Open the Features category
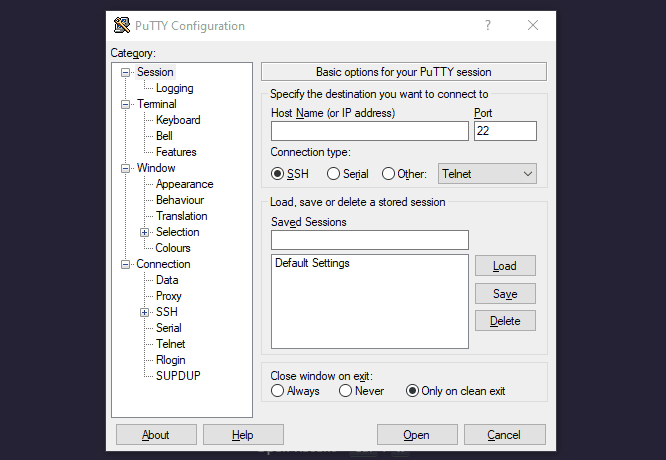 click(x=176, y=152)
